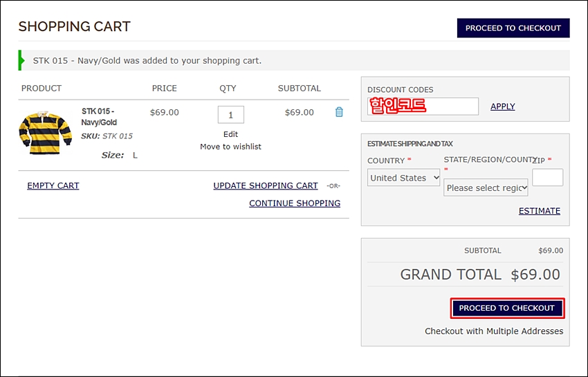Expand the State/Region select dropdown
Image resolution: width=588 pixels, height=377 pixels.
tap(486, 187)
